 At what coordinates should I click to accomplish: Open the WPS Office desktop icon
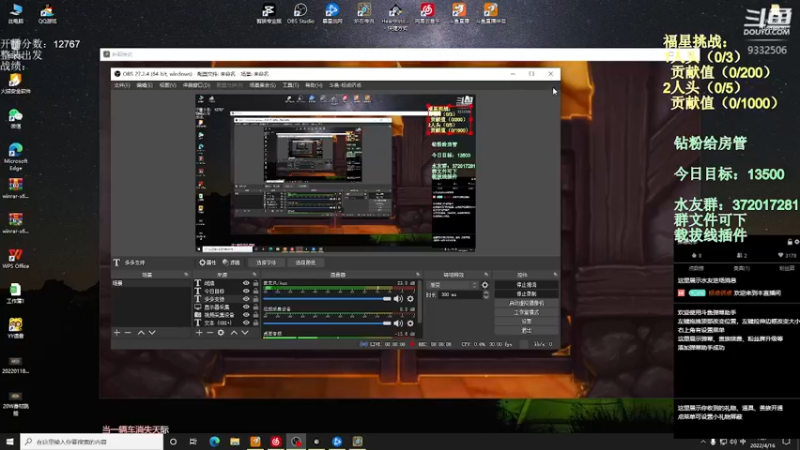coord(15,259)
